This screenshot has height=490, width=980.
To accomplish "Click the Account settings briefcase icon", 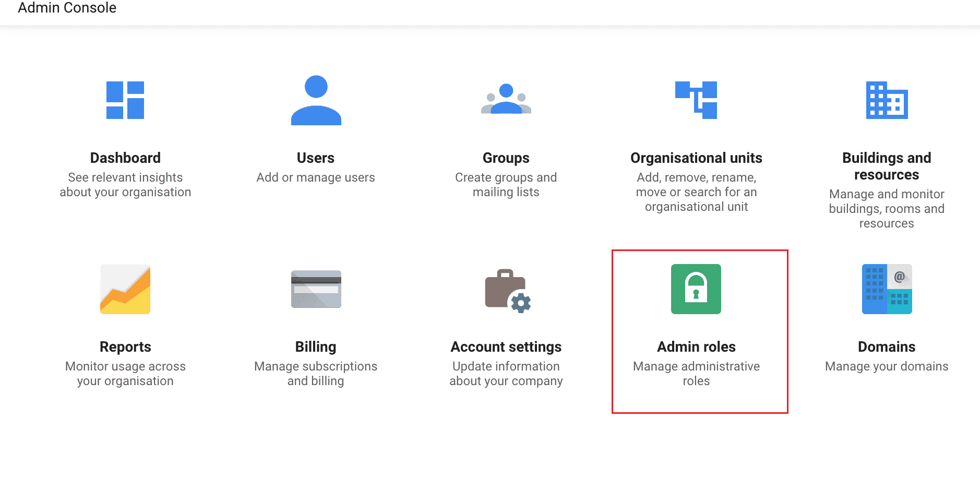I will pyautogui.click(x=507, y=291).
